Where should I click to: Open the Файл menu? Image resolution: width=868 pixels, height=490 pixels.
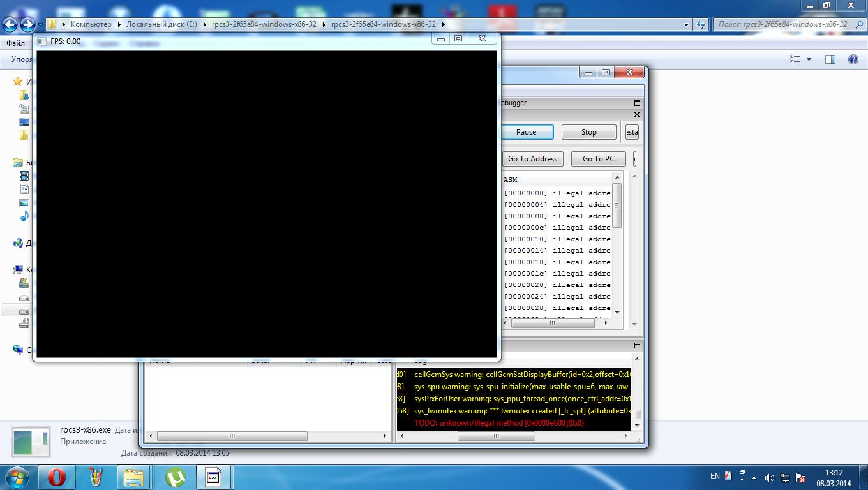coord(15,43)
